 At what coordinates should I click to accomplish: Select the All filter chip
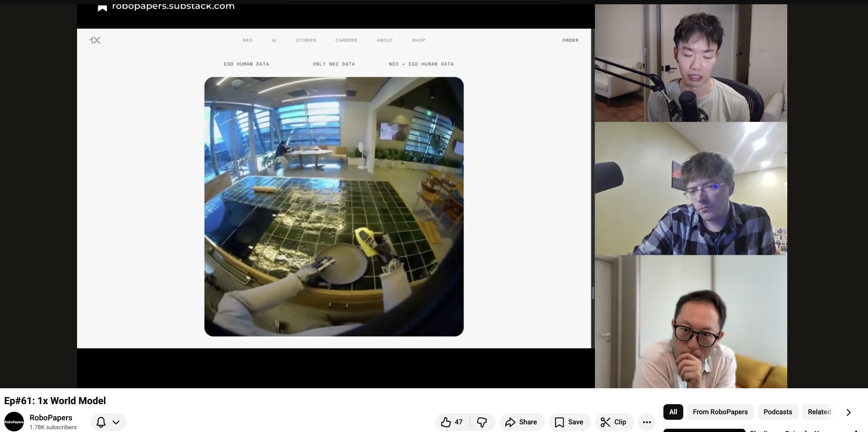pyautogui.click(x=673, y=412)
